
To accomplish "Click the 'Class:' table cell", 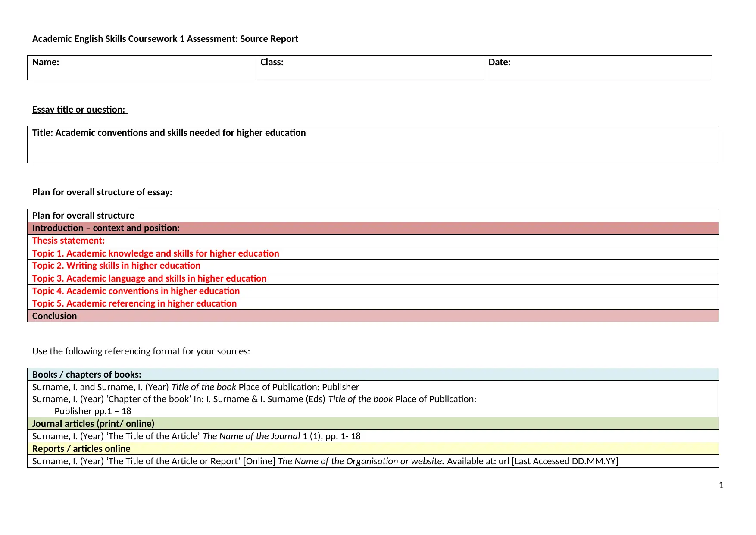I will tap(369, 68).
